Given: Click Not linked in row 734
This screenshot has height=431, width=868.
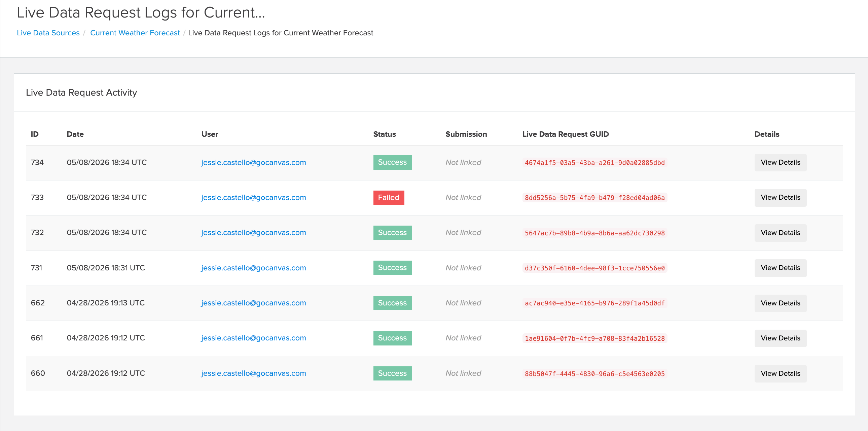Looking at the screenshot, I should pyautogui.click(x=463, y=163).
